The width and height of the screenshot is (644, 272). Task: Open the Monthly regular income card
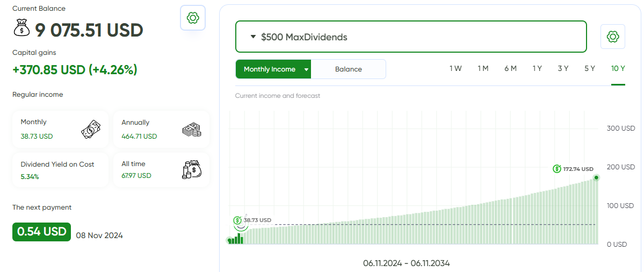point(60,129)
